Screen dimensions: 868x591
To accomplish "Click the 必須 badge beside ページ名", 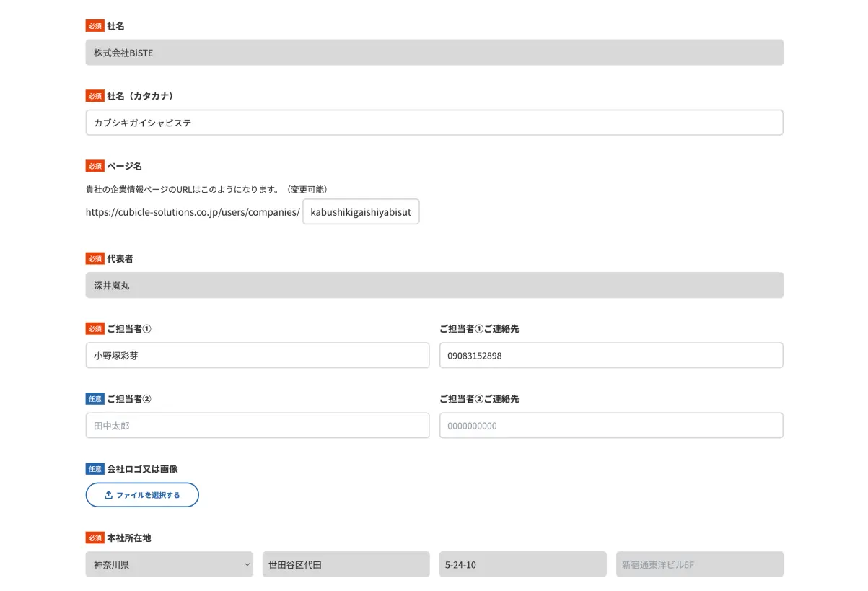I will [95, 165].
